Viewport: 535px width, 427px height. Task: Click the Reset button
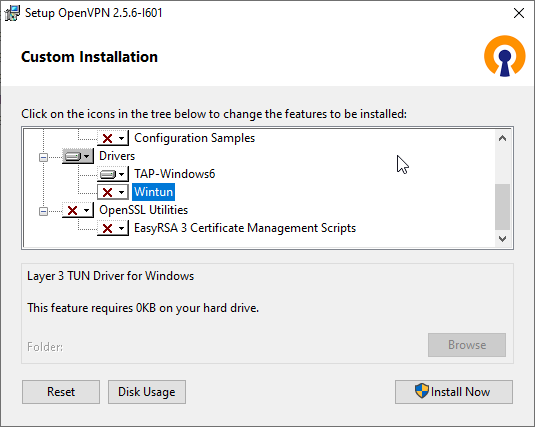coord(61,392)
